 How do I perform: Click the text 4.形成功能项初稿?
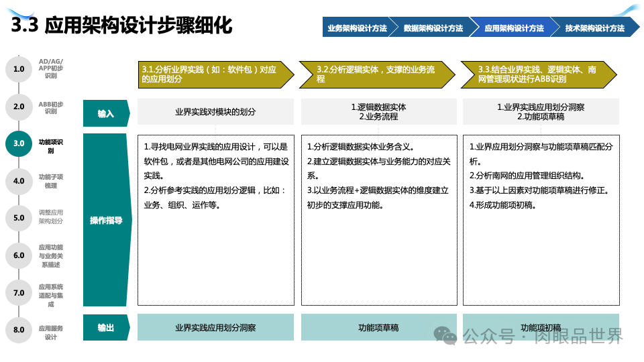(x=502, y=205)
